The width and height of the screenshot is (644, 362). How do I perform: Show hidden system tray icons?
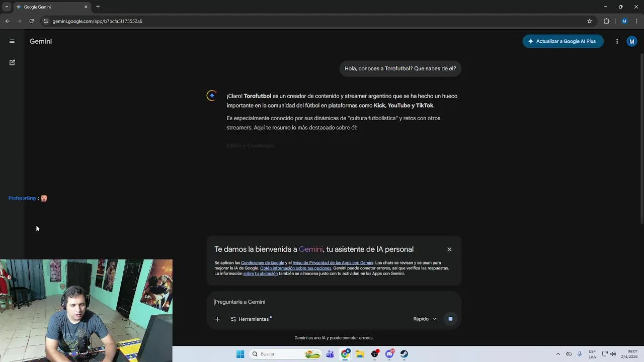point(558,354)
